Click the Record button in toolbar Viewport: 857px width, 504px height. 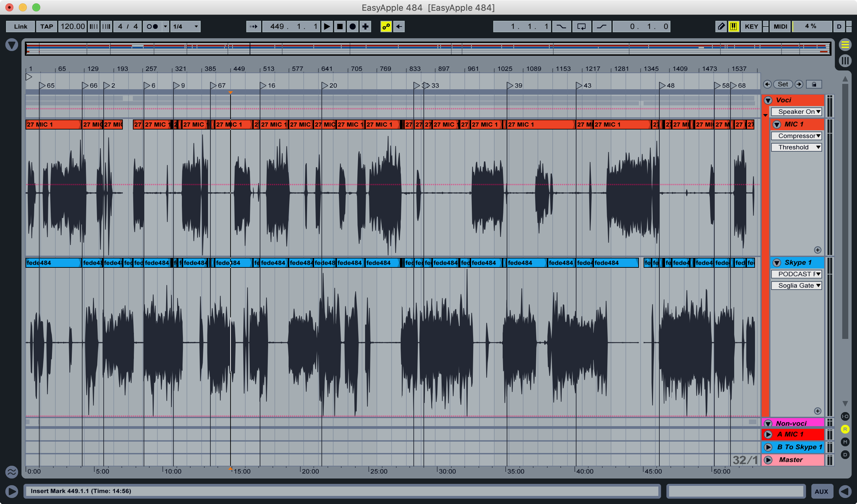click(x=353, y=27)
